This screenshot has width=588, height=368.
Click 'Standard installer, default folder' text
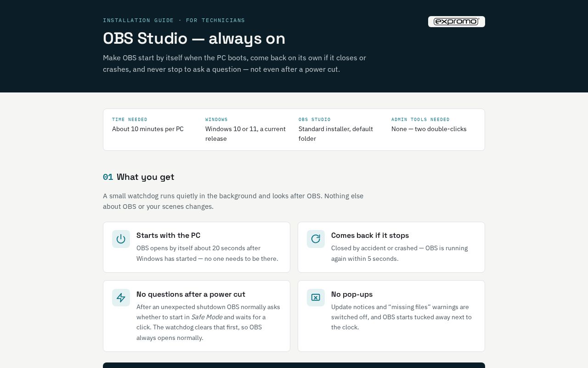[336, 134]
